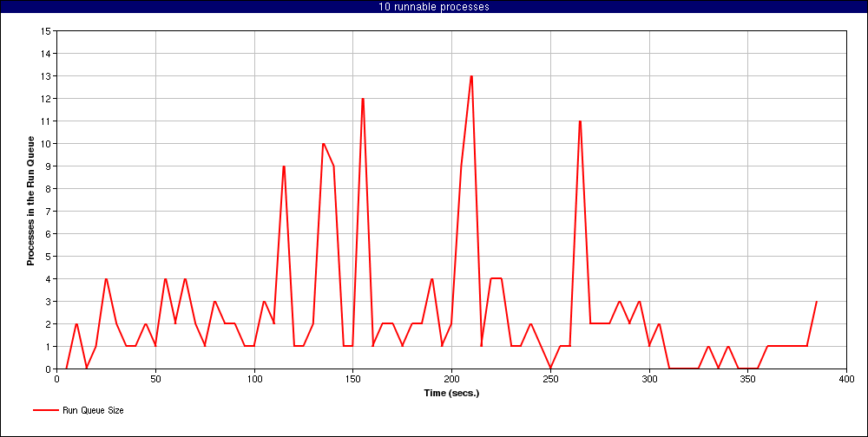Click the '10 runnable processes' title bar
The width and height of the screenshot is (868, 437).
(x=434, y=7)
